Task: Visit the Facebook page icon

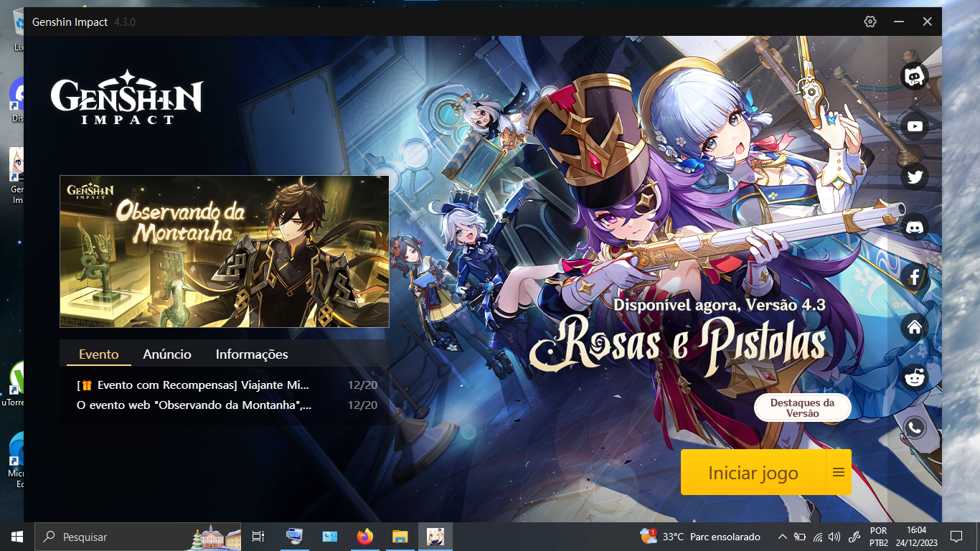Action: coord(915,277)
